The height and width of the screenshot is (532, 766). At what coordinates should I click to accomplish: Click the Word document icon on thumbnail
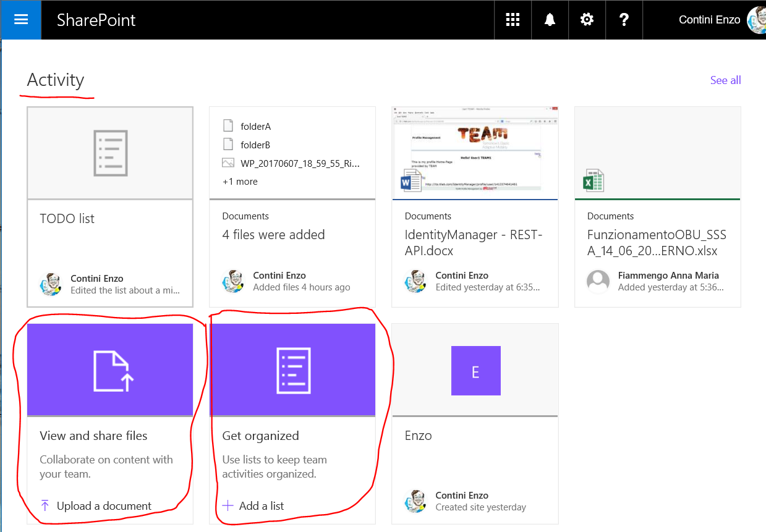point(411,182)
